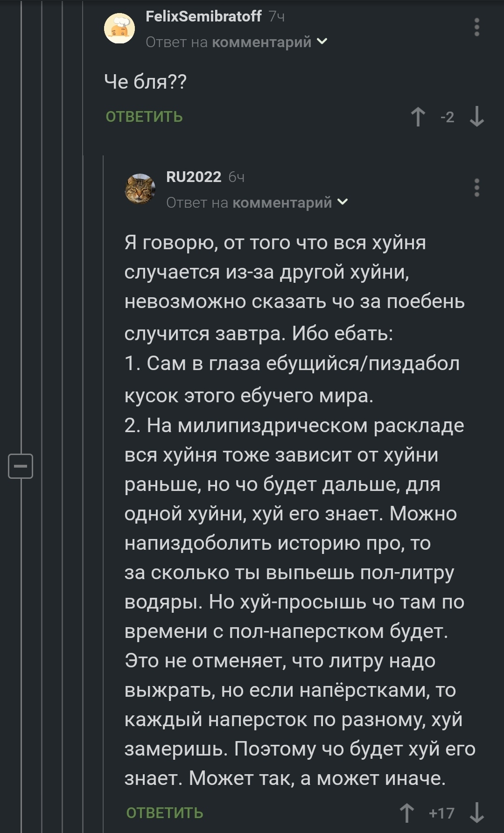Upvote RU2022's comment
The height and width of the screenshot is (833, 504).
406,813
